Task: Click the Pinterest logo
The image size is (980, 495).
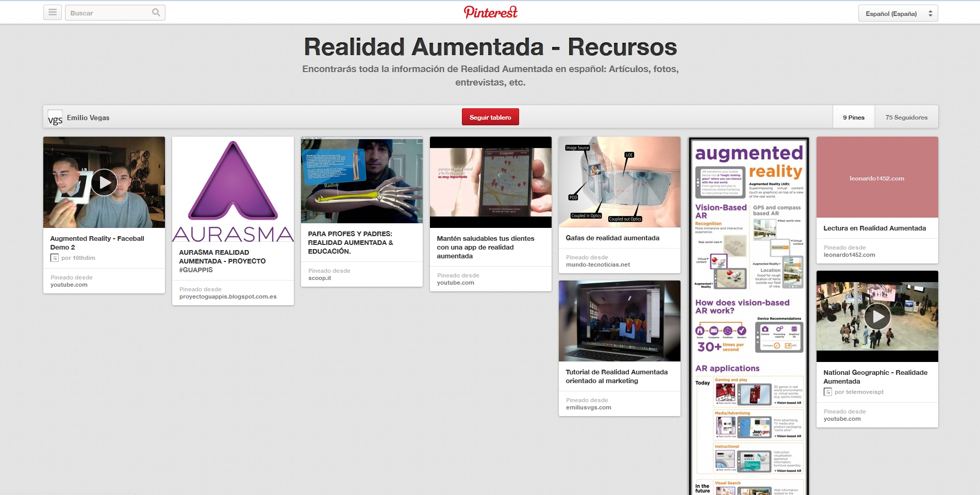Action: pos(490,12)
